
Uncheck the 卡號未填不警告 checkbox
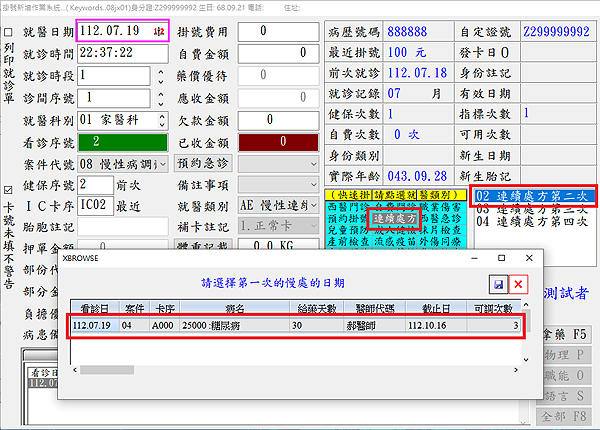9,190
